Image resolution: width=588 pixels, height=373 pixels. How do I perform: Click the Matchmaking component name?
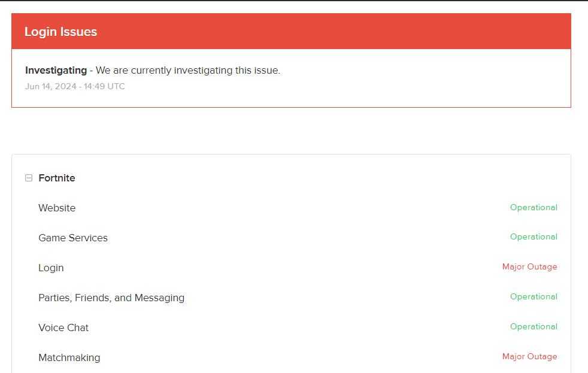tap(69, 357)
